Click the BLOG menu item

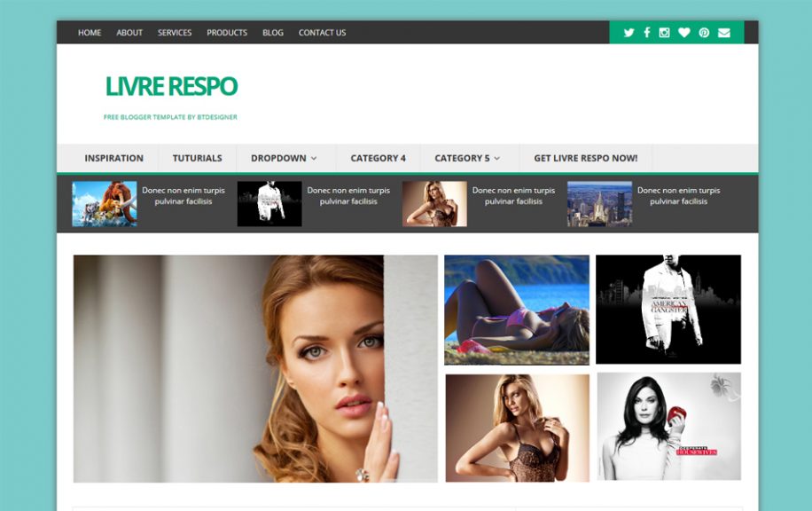point(272,33)
